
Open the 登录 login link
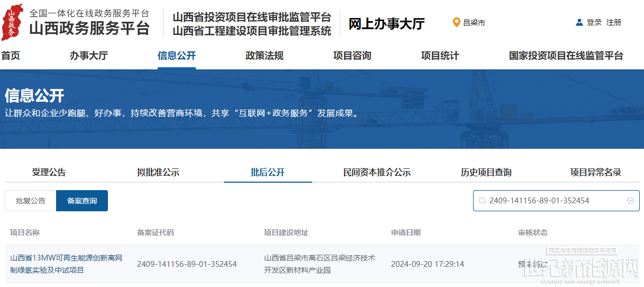[x=594, y=22]
